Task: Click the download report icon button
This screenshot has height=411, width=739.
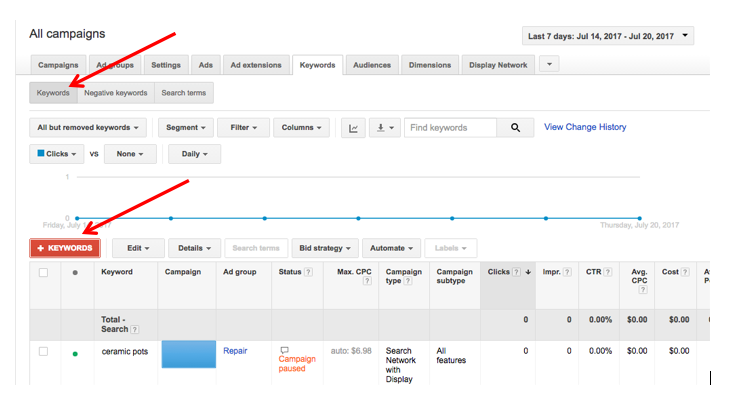Action: [383, 128]
